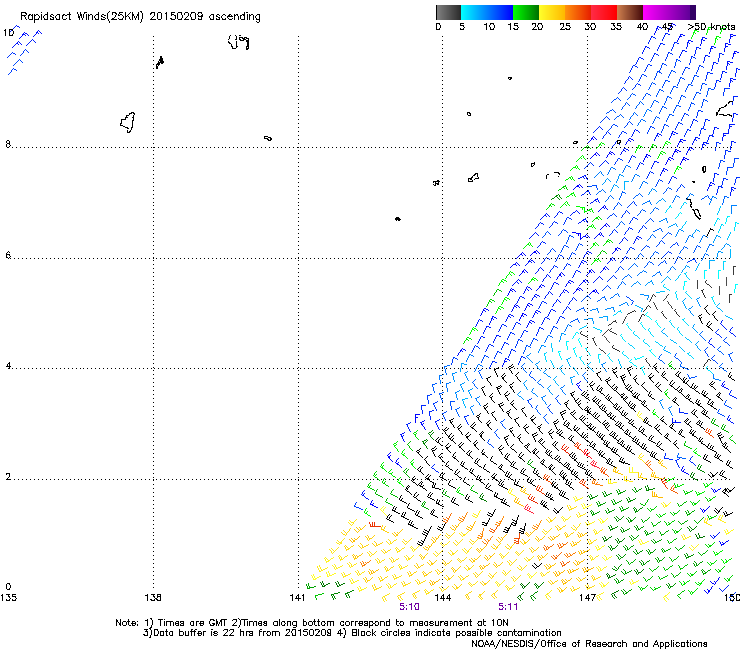Click the orange 25-30 knots legend swatch

[578, 12]
